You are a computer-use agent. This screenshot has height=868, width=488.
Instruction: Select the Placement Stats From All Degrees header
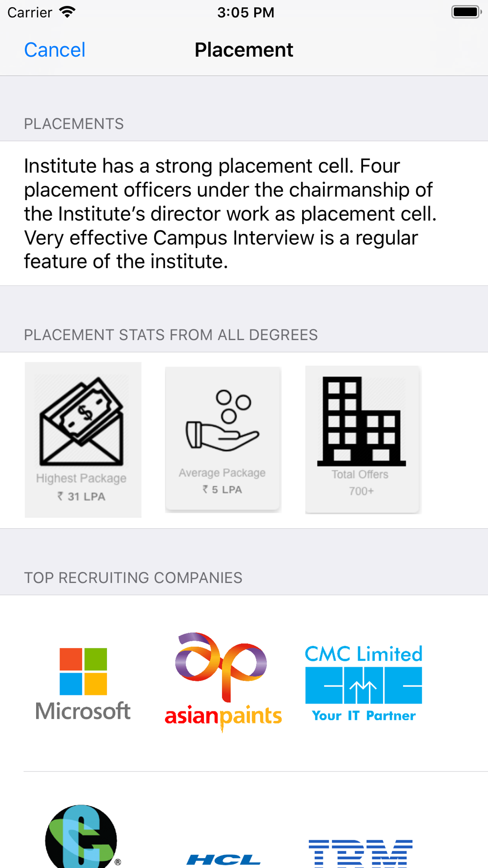click(171, 335)
